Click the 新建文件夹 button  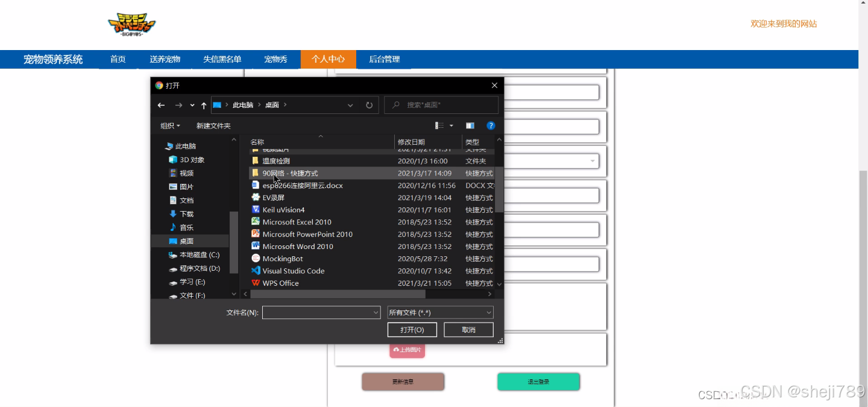[x=213, y=125]
